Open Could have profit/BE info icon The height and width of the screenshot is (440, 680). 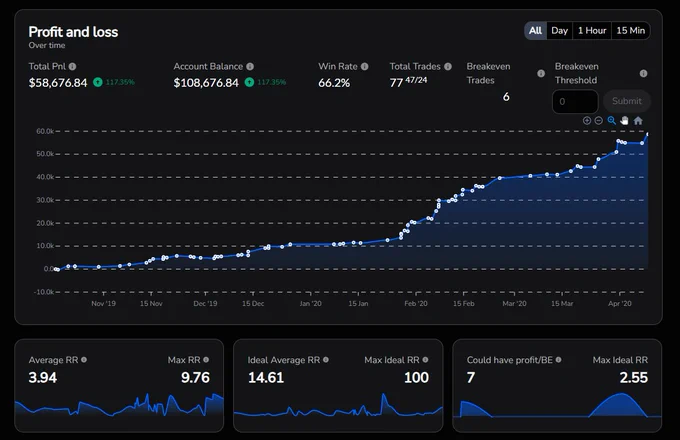(558, 359)
